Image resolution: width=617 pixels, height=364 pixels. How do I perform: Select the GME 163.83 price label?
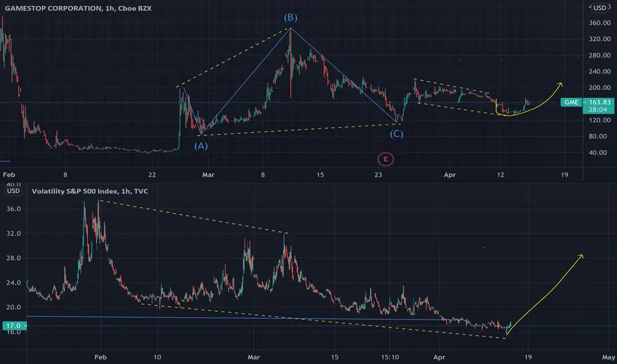point(587,102)
